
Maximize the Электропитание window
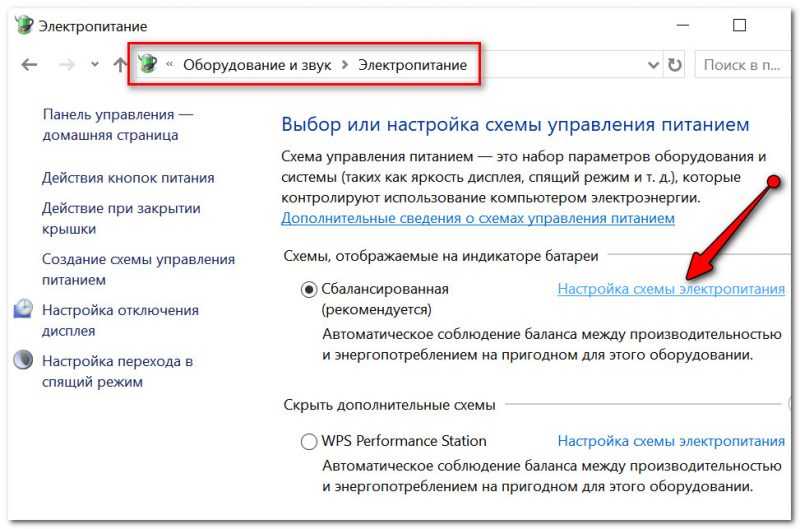tap(739, 25)
